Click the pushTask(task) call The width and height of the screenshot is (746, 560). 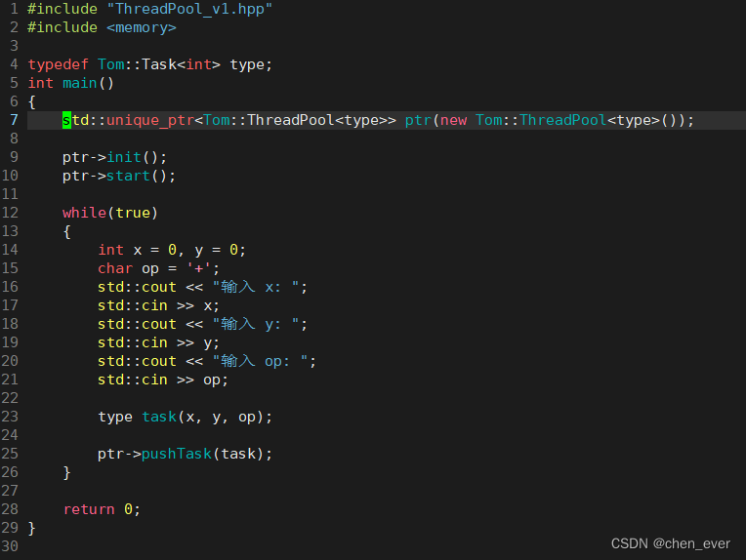click(207, 454)
